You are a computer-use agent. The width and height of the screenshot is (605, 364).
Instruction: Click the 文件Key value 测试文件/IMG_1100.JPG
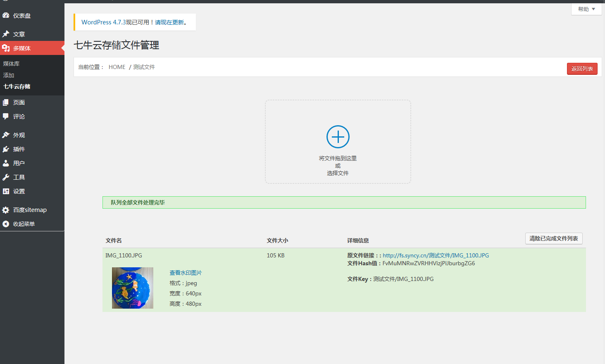click(x=403, y=279)
